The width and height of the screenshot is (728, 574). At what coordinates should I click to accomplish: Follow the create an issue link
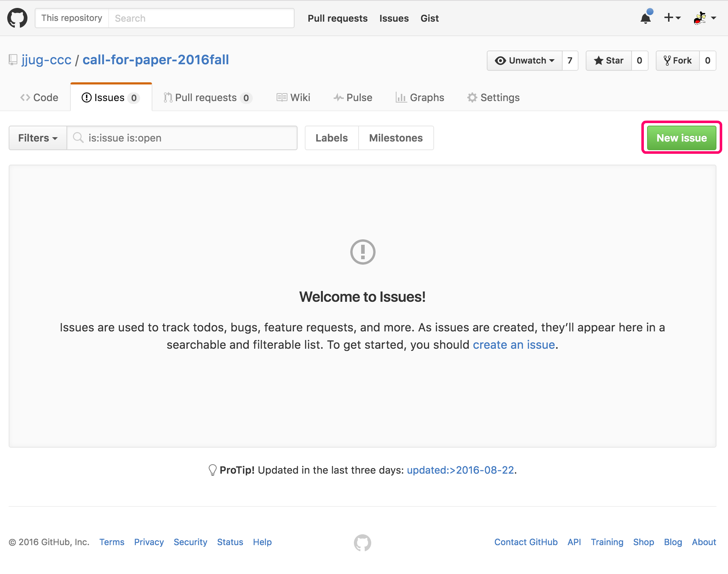[x=514, y=345]
